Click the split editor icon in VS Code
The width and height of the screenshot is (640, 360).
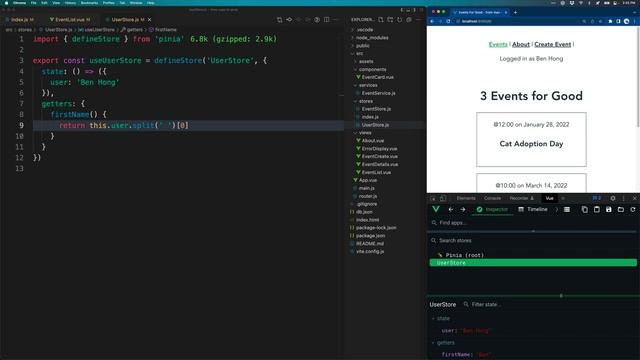[327, 20]
